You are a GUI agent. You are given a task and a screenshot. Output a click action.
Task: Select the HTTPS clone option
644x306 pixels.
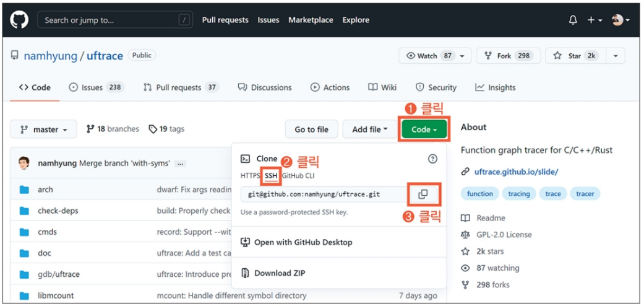pos(251,176)
